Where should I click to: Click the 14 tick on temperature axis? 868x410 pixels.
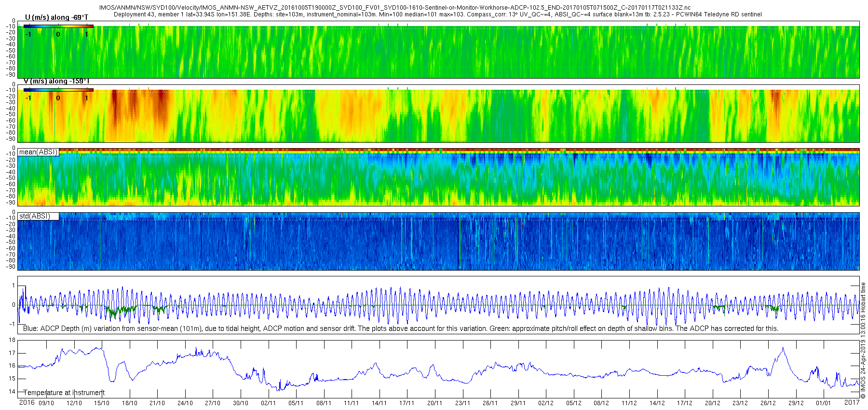[x=12, y=392]
